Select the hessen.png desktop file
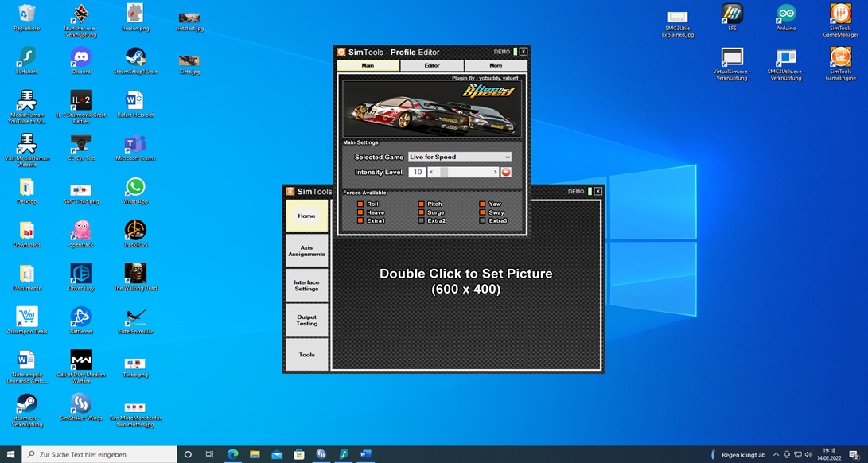This screenshot has height=463, width=868. click(x=135, y=18)
